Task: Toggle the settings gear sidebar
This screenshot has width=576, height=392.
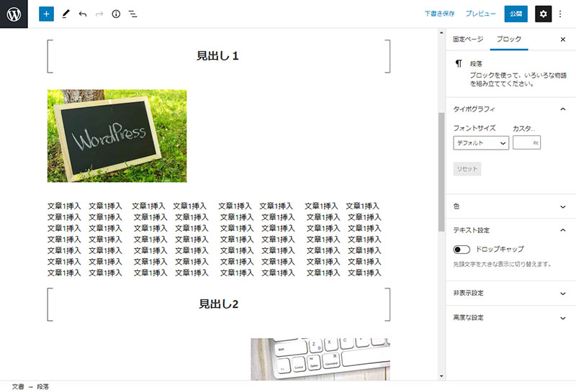Action: [543, 14]
